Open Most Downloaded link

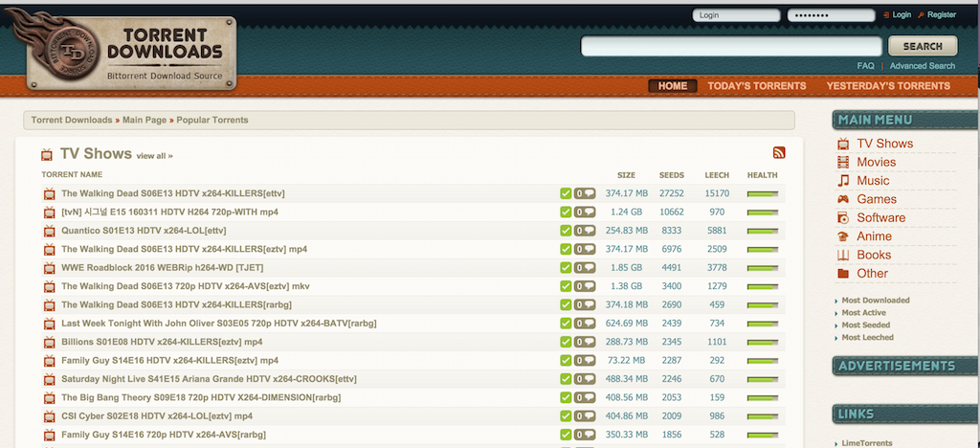point(875,301)
